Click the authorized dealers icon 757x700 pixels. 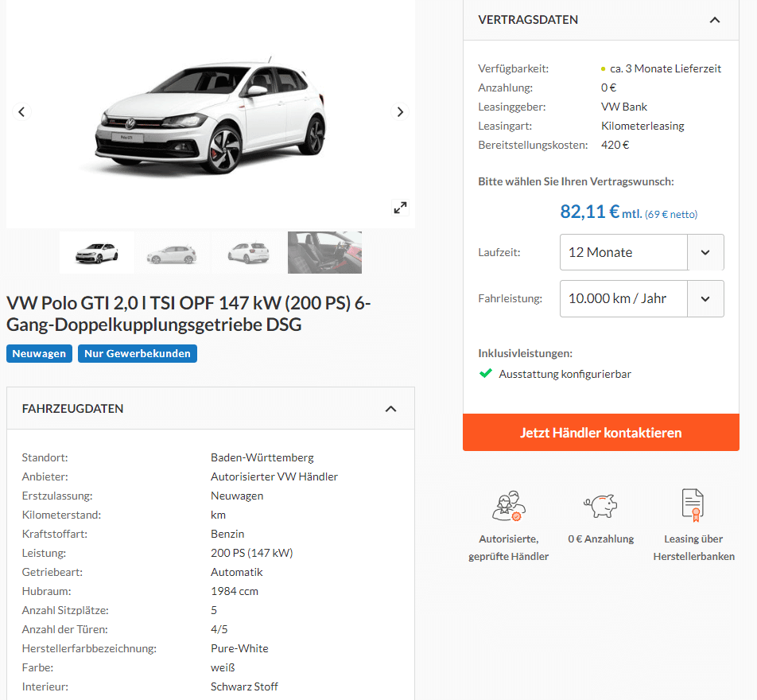pos(508,506)
